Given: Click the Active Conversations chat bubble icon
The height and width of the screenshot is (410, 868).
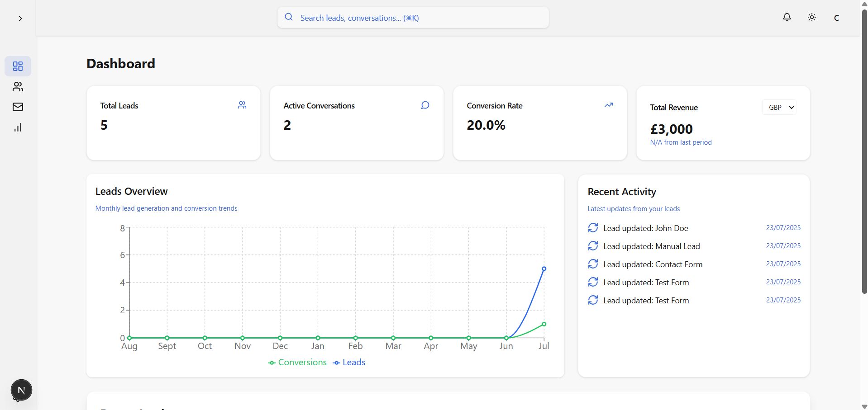Looking at the screenshot, I should pos(425,105).
